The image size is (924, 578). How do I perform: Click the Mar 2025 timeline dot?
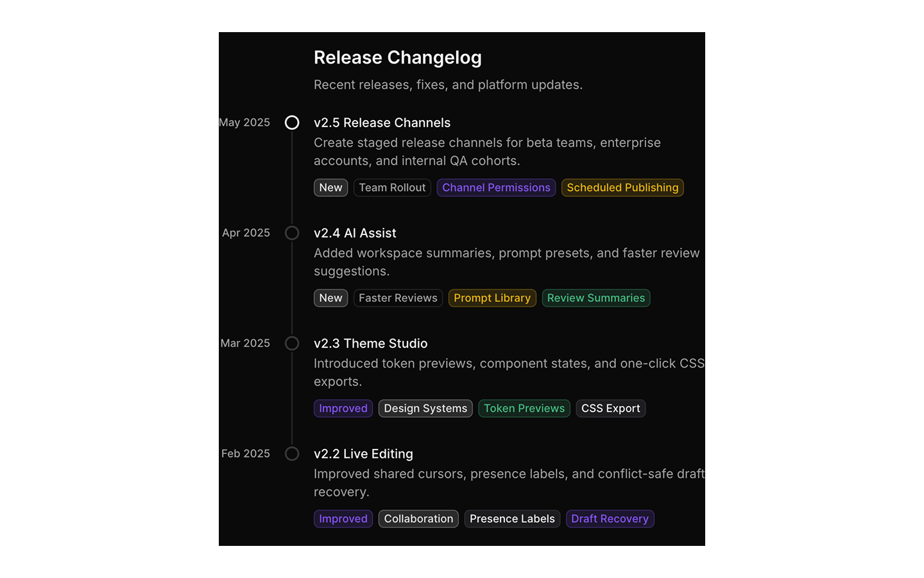292,344
